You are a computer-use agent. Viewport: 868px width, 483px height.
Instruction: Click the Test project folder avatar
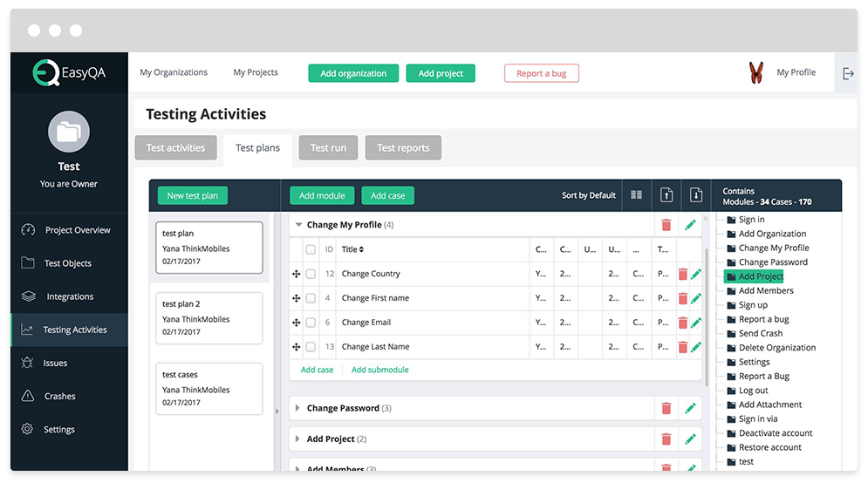click(x=69, y=132)
